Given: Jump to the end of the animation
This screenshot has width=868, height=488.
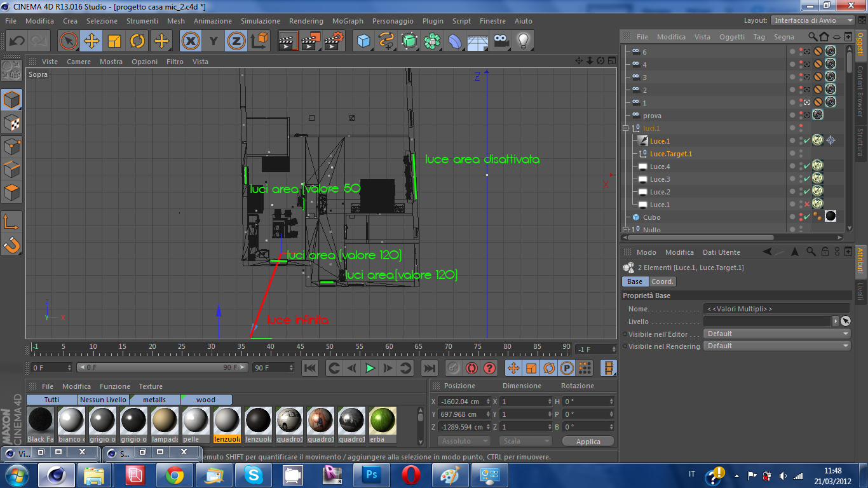Looking at the screenshot, I should pyautogui.click(x=430, y=368).
